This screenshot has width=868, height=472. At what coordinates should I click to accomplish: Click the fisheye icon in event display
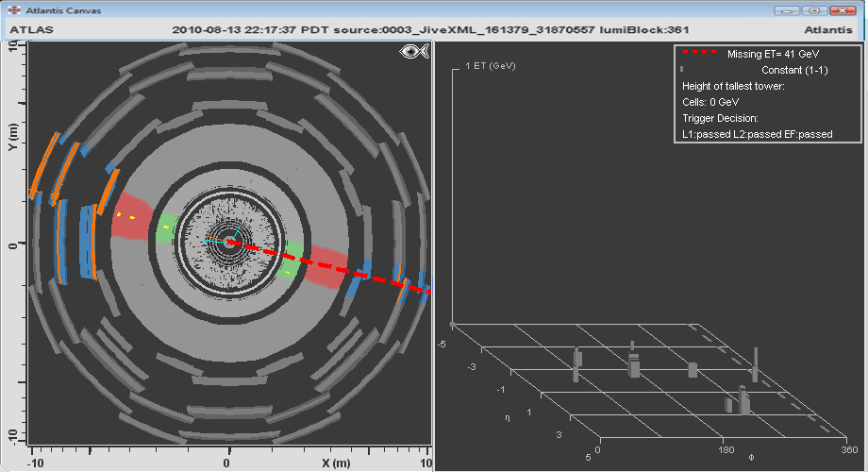pyautogui.click(x=412, y=53)
